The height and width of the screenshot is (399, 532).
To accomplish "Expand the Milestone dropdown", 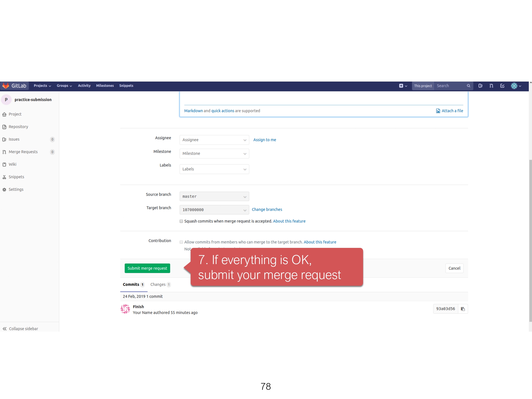I will 214,154.
